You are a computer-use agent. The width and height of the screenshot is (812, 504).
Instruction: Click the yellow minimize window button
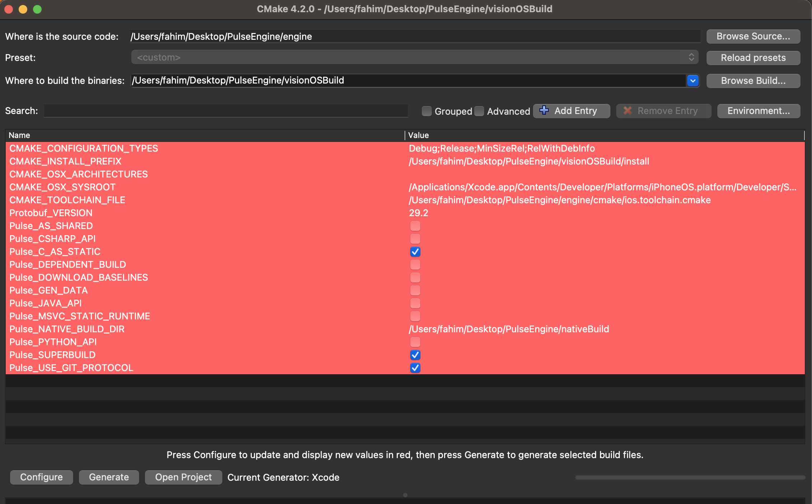pyautogui.click(x=23, y=9)
